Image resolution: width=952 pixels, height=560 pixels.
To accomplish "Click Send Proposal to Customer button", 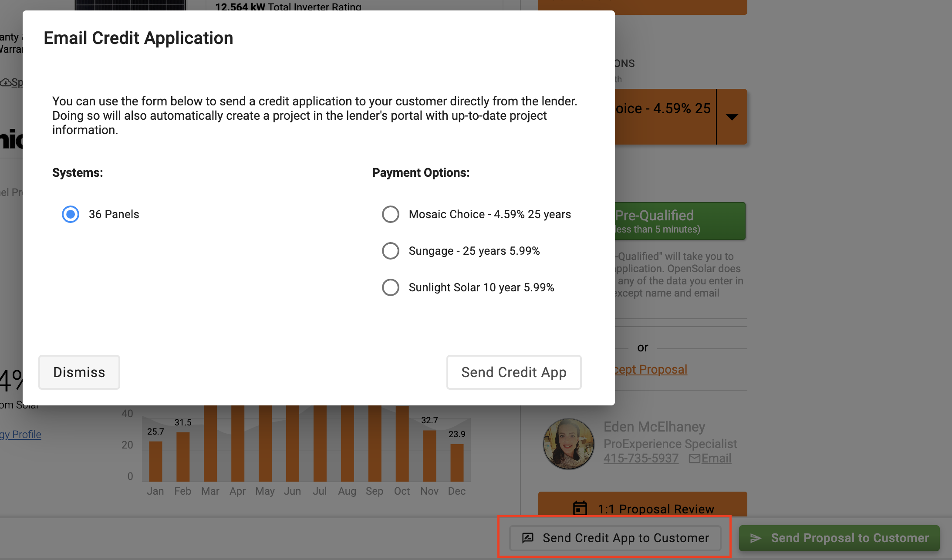I will 839,538.
